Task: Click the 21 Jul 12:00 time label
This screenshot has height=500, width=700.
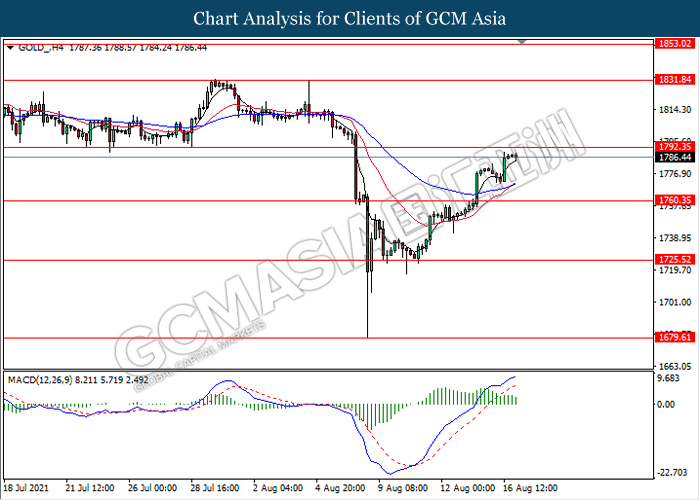Action: 90,488
